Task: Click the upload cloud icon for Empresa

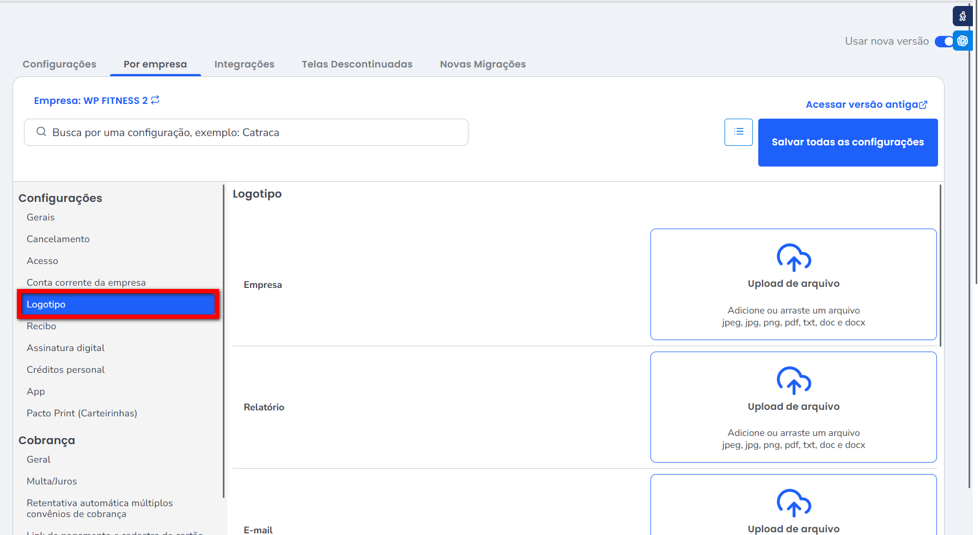Action: coord(793,257)
